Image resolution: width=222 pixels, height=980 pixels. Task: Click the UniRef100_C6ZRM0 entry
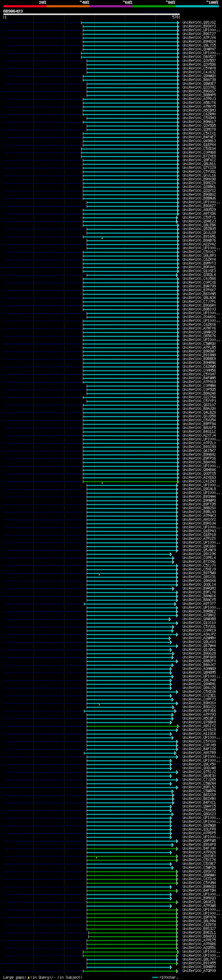pyautogui.click(x=199, y=114)
